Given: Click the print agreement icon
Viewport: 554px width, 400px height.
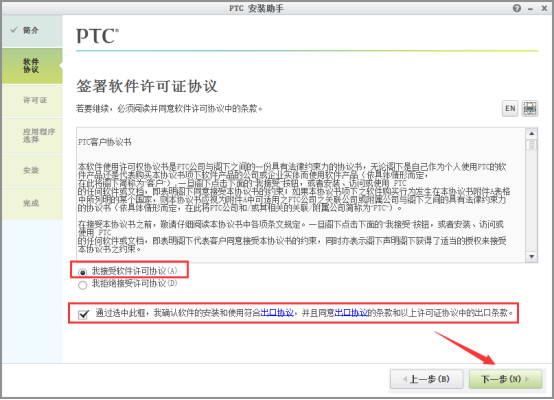Looking at the screenshot, I should tap(530, 108).
